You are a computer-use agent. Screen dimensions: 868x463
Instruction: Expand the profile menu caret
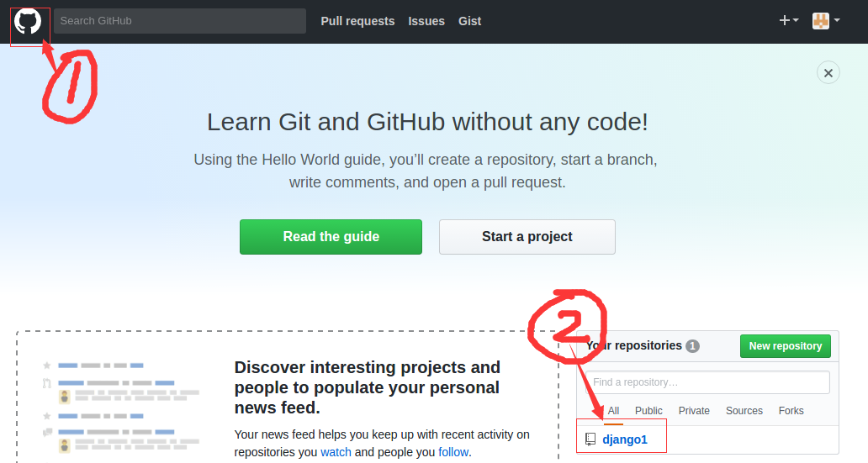[x=837, y=21]
